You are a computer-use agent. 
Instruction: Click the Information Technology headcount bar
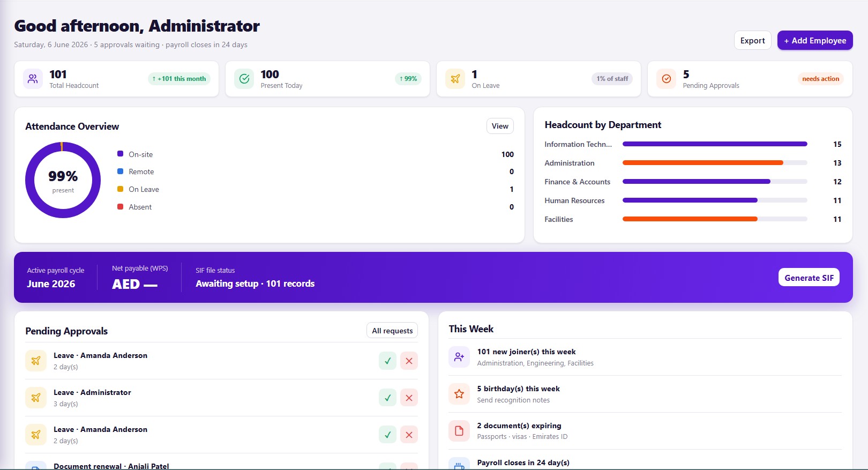point(715,144)
